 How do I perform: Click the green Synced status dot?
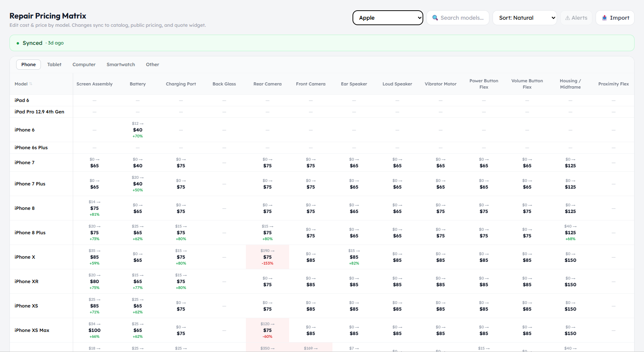point(18,43)
